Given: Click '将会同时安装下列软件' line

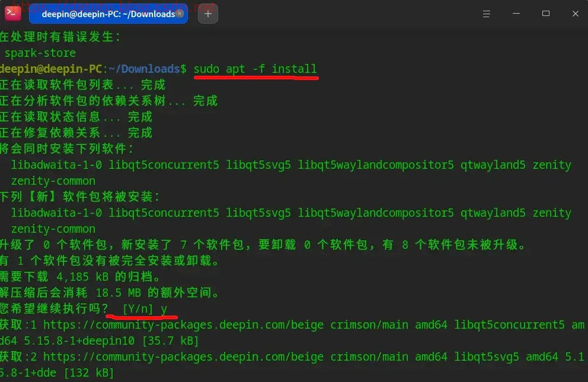Looking at the screenshot, I should [67, 149].
